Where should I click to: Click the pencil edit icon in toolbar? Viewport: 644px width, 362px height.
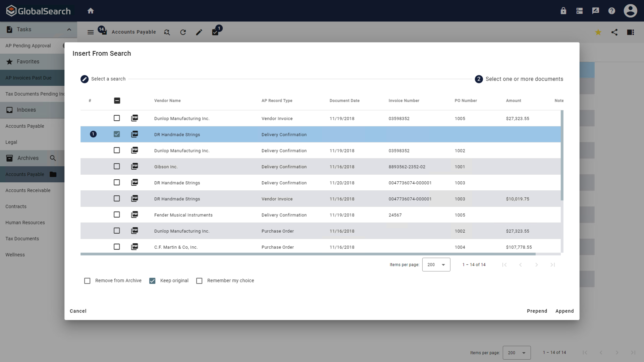point(199,32)
